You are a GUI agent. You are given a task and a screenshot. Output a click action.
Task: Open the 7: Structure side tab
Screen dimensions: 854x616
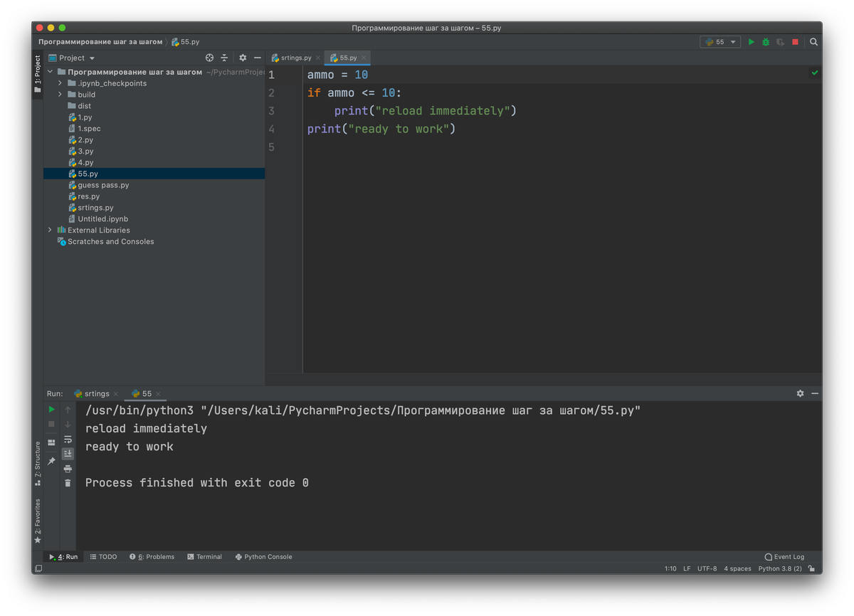[37, 464]
